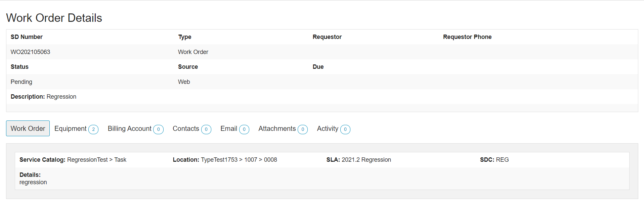
Task: Click the Activity zero count badge
Action: coord(345,130)
